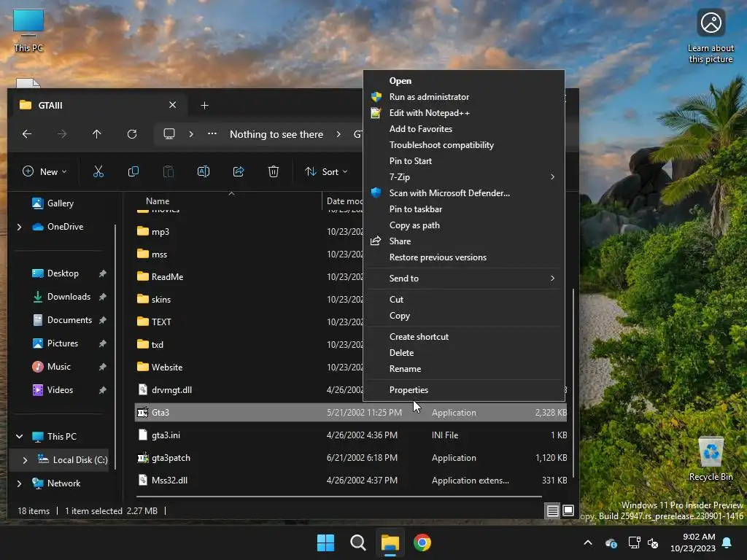Refresh the folder view

(132, 134)
